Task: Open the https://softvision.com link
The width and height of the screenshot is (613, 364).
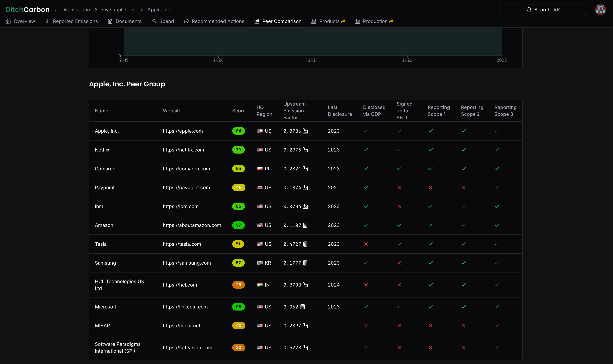Action: coord(187,348)
